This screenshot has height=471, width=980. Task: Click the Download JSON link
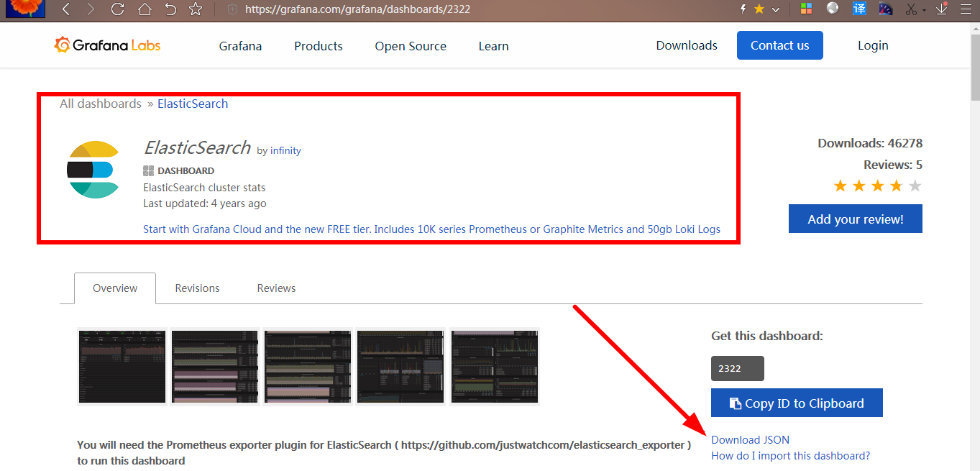750,439
